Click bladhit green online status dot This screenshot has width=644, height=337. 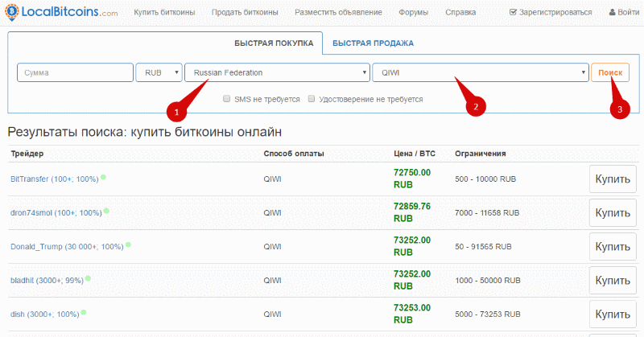[88, 278]
